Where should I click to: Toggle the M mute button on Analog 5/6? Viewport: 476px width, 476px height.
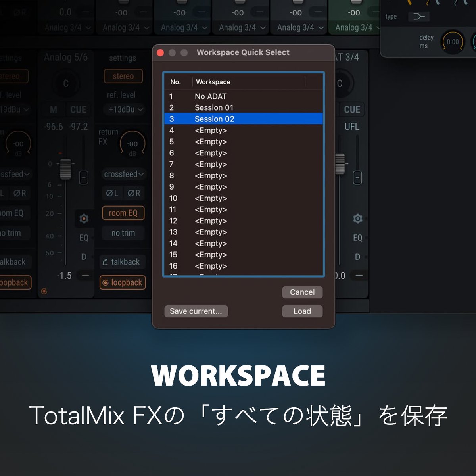[53, 109]
